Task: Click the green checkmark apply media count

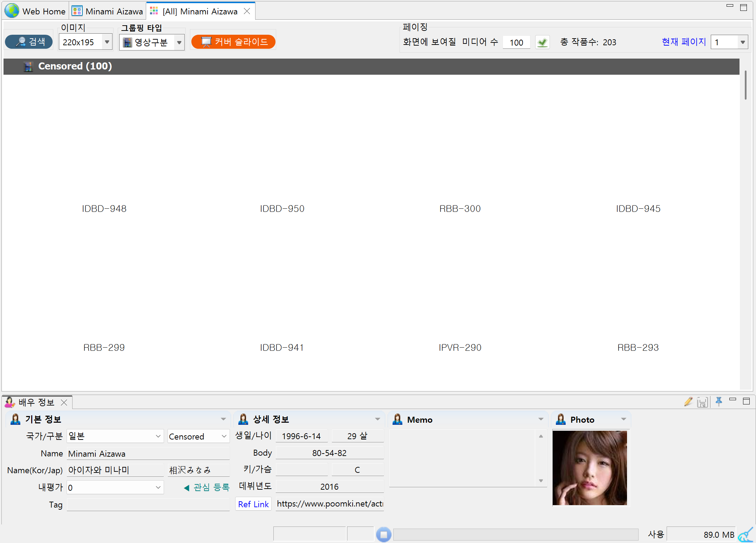Action: [x=542, y=42]
